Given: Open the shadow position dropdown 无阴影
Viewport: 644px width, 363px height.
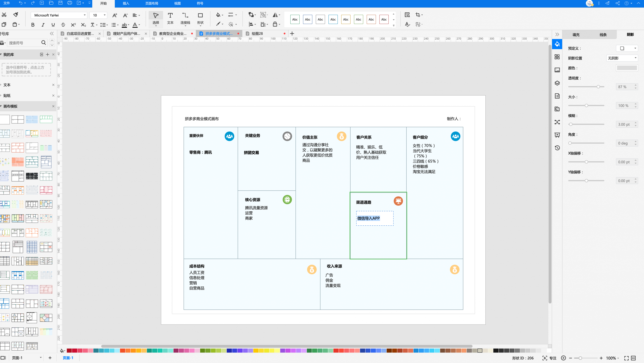Looking at the screenshot, I should pyautogui.click(x=622, y=58).
